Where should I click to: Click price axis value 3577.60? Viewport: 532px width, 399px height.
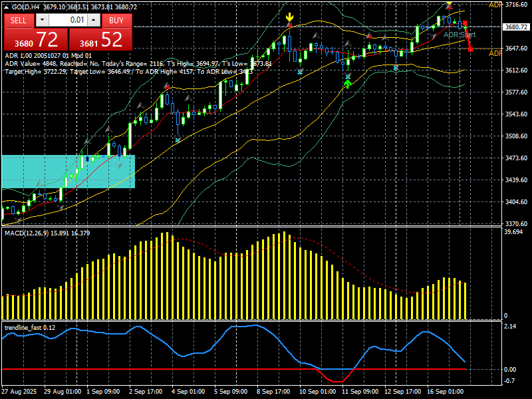(517, 92)
